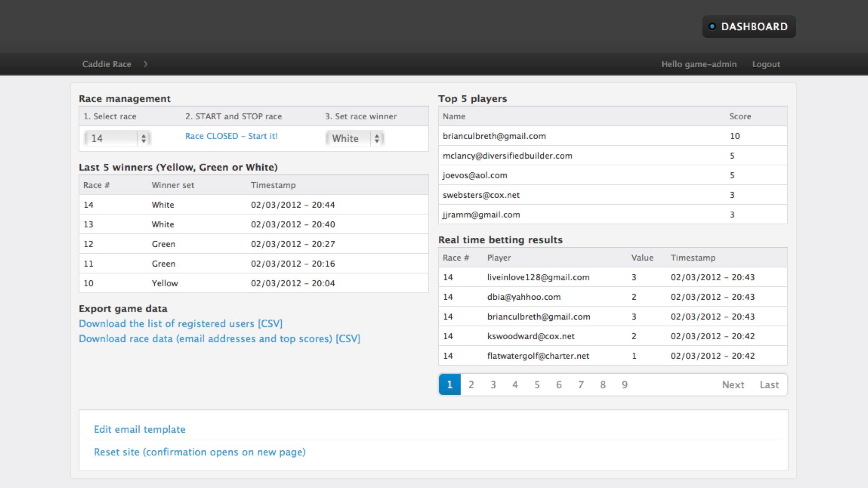
Task: Open the Set race winner dropdown showing White
Action: click(355, 138)
